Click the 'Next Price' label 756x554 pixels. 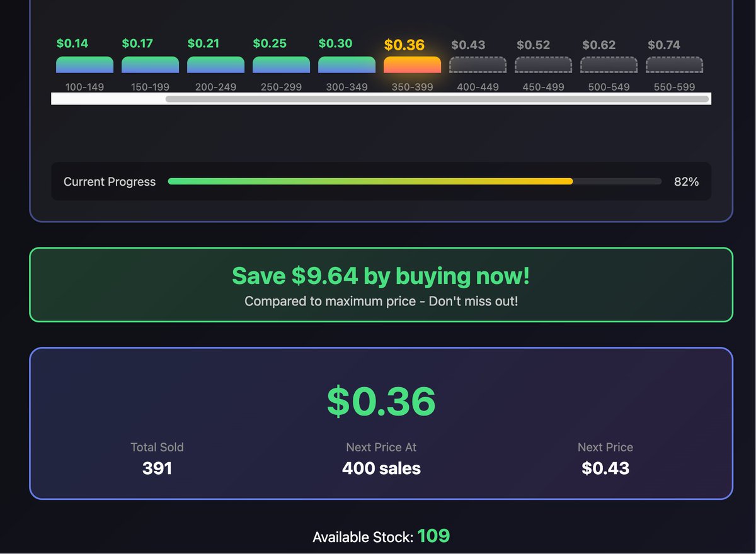(x=605, y=448)
